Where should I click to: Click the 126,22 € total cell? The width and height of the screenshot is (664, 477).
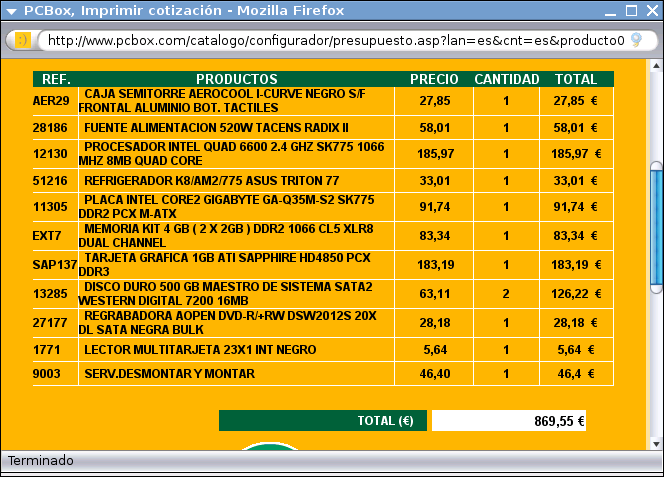(576, 294)
